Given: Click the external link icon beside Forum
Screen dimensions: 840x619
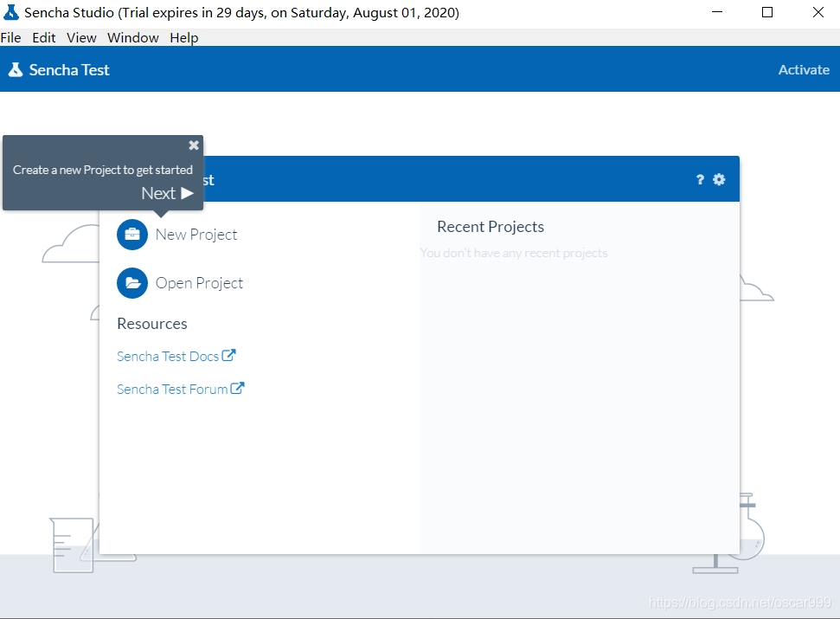Looking at the screenshot, I should click(237, 388).
